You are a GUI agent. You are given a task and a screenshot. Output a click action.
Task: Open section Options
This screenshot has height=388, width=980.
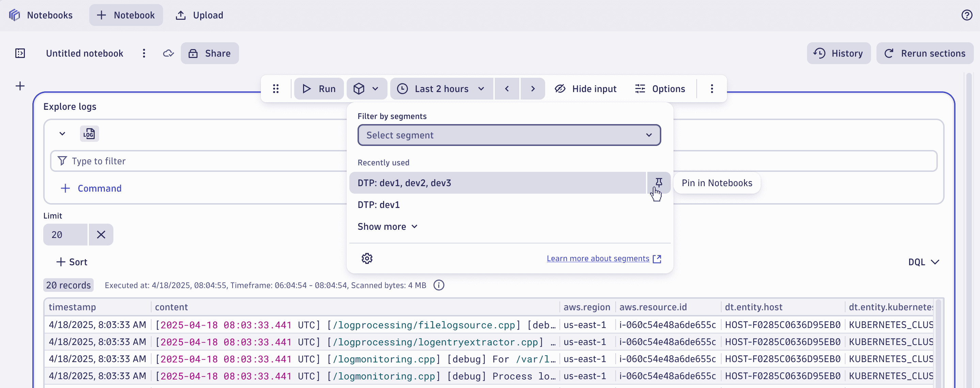point(660,89)
